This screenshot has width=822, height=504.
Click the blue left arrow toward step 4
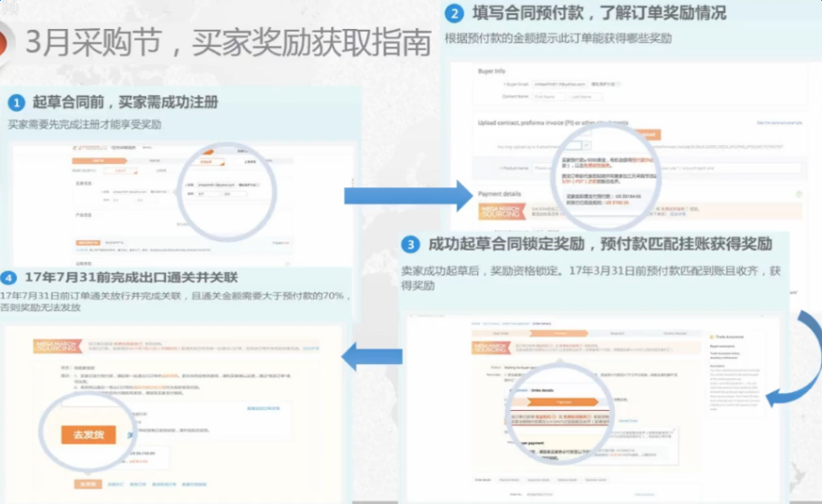[371, 355]
